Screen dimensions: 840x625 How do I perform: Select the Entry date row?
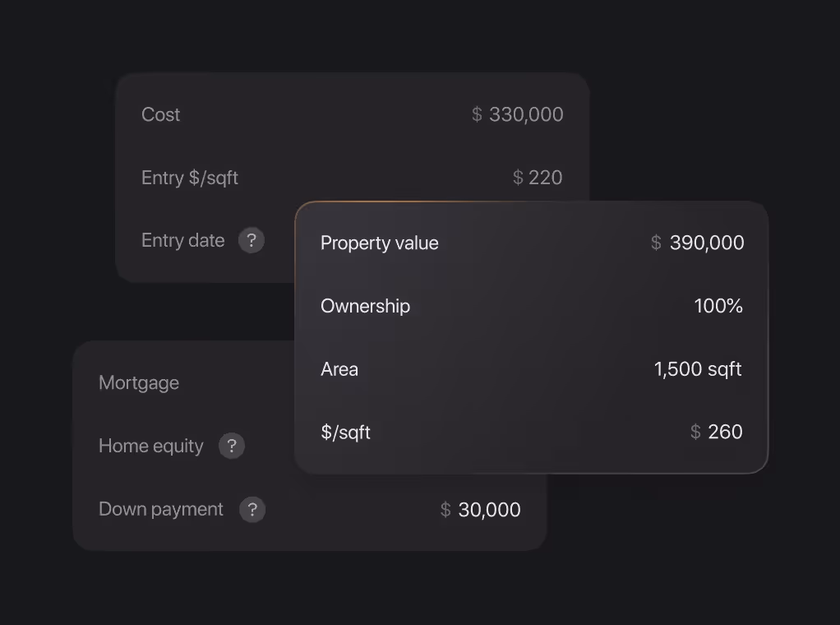click(182, 240)
